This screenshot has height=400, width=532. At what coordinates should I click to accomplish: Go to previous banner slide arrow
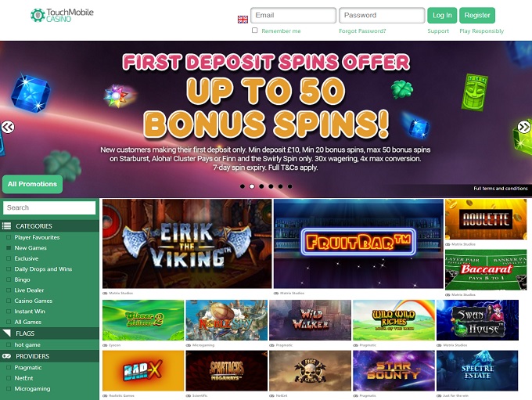point(8,127)
